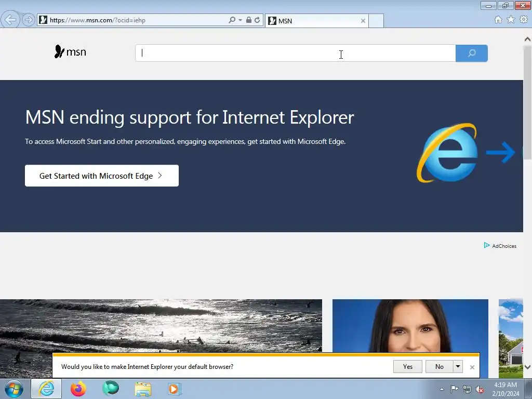
Task: Go to the browser Home page icon
Action: (x=498, y=20)
